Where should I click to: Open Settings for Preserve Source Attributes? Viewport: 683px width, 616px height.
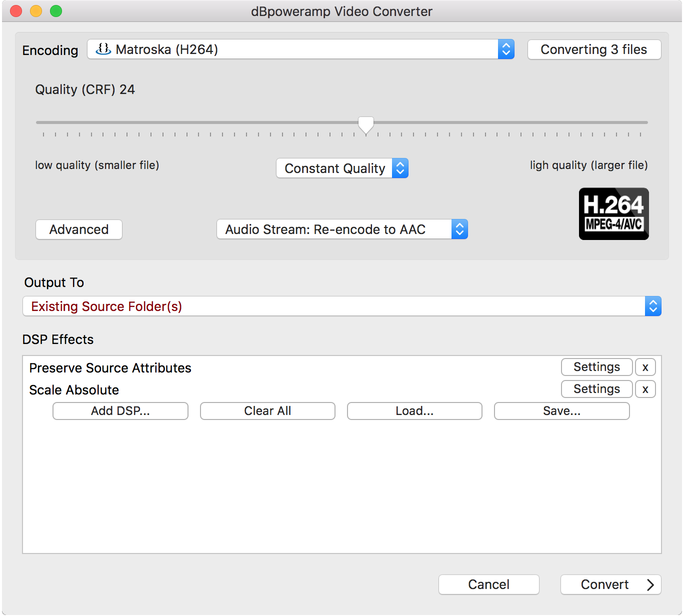pos(596,367)
